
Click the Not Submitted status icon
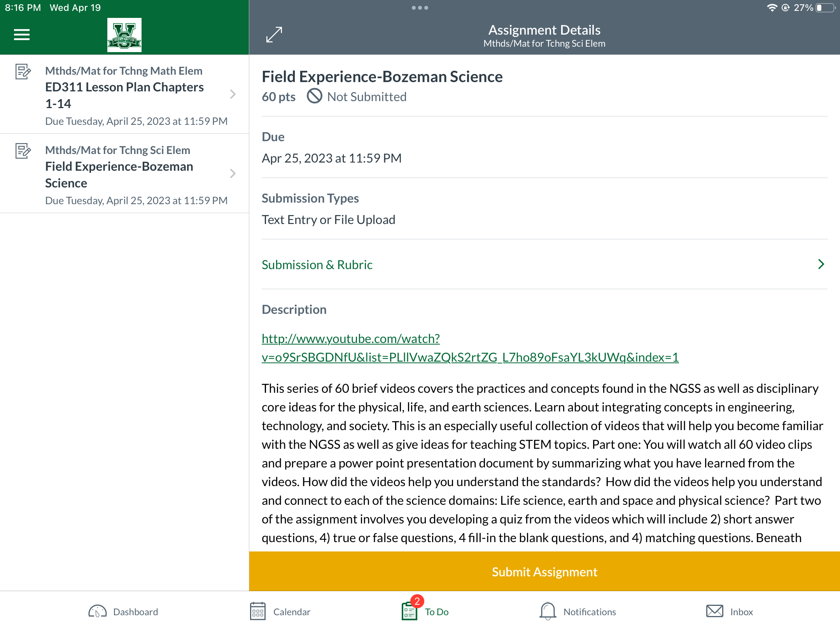[x=315, y=96]
